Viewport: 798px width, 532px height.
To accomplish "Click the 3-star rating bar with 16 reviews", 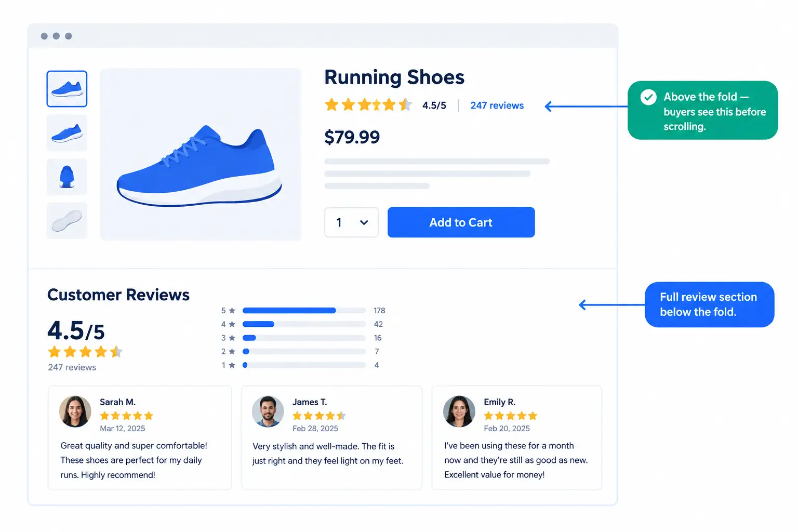I will 304,338.
